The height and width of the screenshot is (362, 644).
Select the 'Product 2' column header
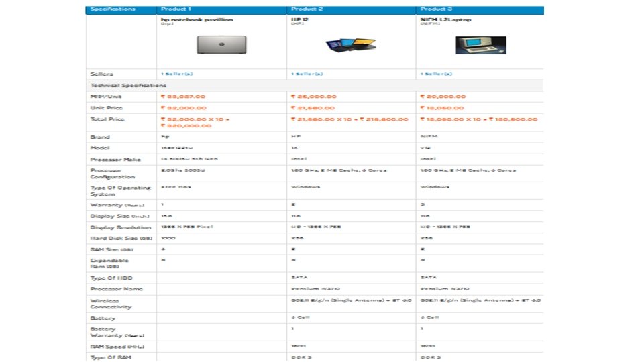click(307, 9)
